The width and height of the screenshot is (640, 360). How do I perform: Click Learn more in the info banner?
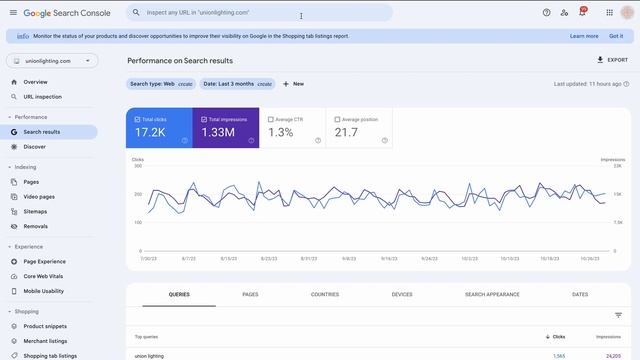584,36
